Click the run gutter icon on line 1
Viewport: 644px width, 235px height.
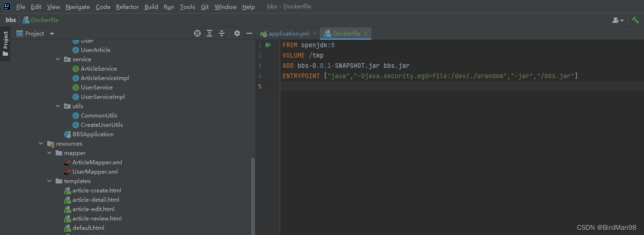268,45
